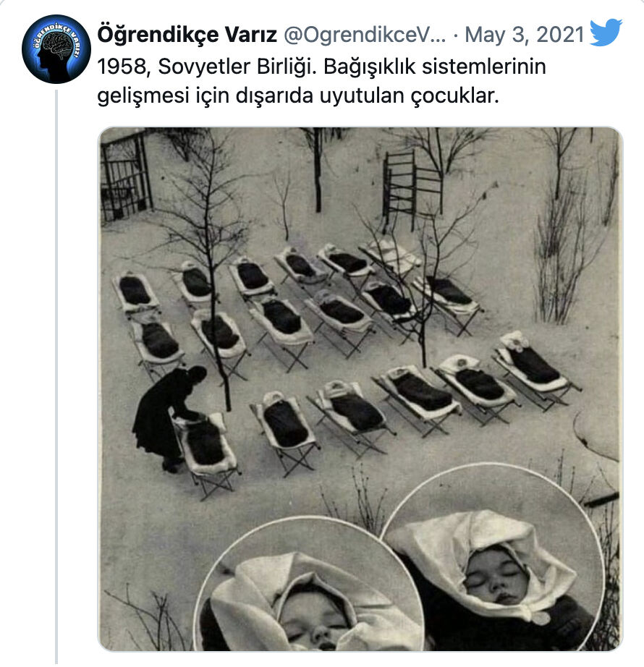The image size is (644, 667).
Task: Click the blue Twitter bird logo
Action: pyautogui.click(x=606, y=32)
